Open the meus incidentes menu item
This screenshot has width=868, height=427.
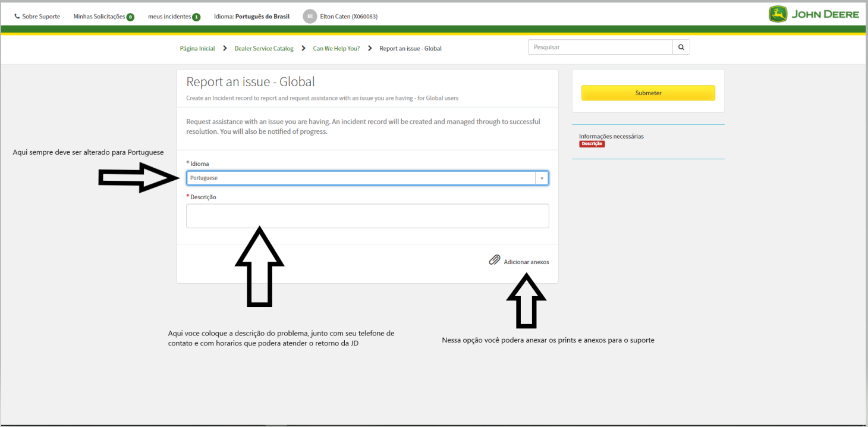[169, 17]
